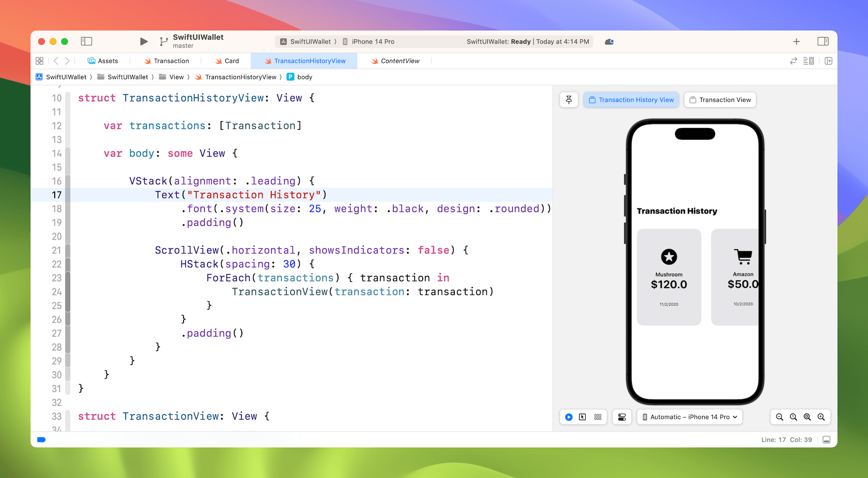
Task: Click the star icon on Mushroom card
Action: pos(669,257)
